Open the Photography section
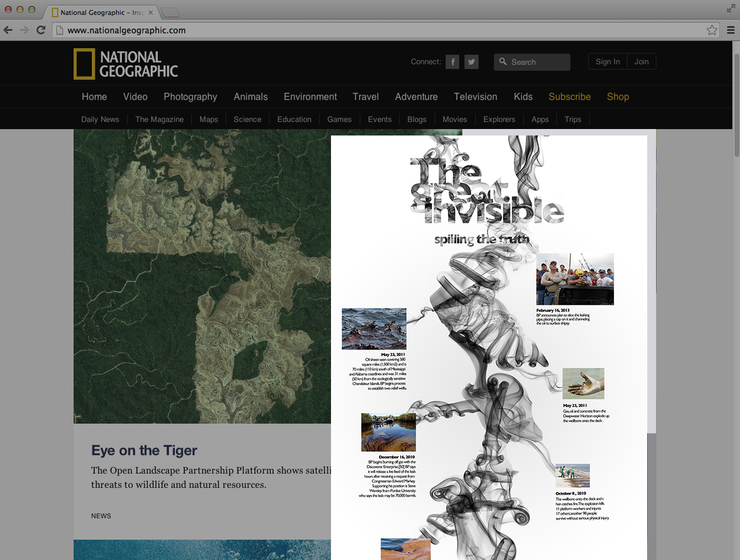Viewport: 740px width, 560px height. (190, 97)
